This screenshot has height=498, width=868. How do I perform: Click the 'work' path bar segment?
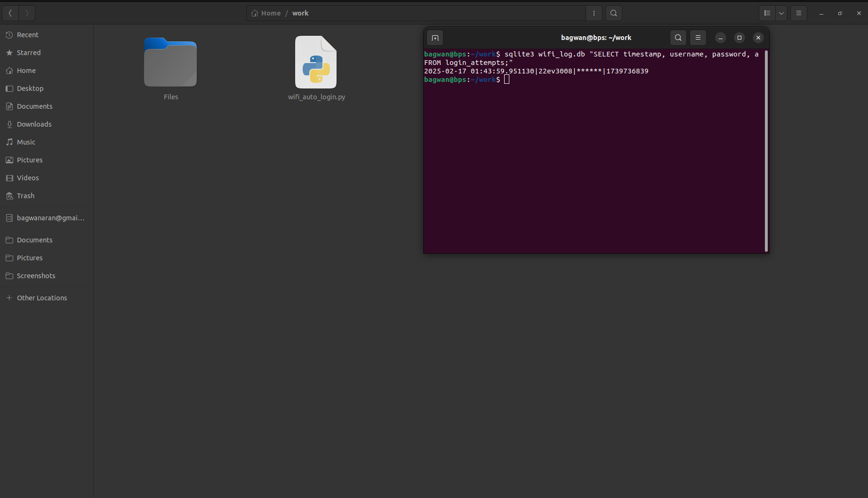[x=300, y=13]
